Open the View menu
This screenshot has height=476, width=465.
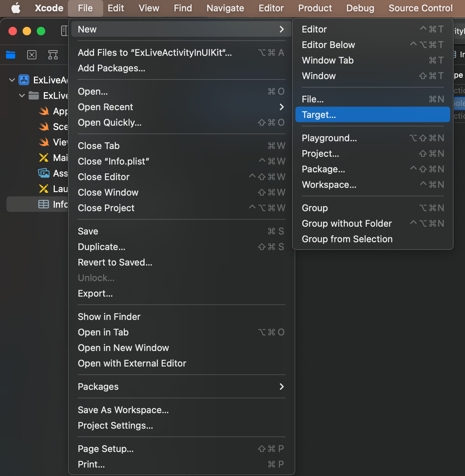[x=149, y=8]
